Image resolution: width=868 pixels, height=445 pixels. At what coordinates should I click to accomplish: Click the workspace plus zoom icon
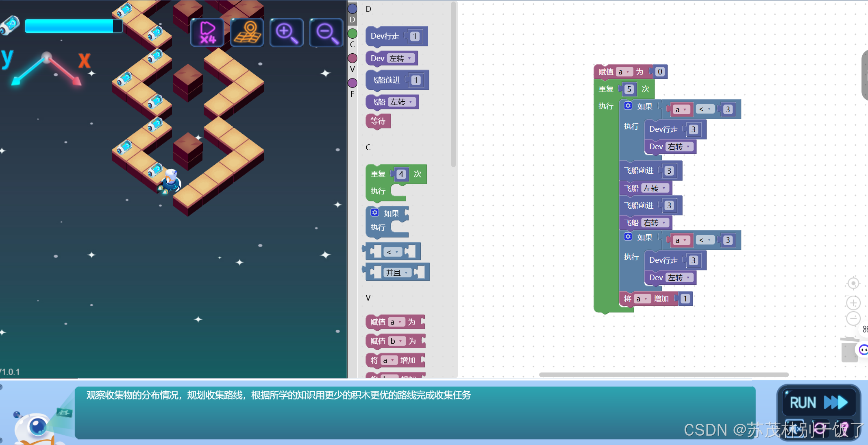pos(853,303)
